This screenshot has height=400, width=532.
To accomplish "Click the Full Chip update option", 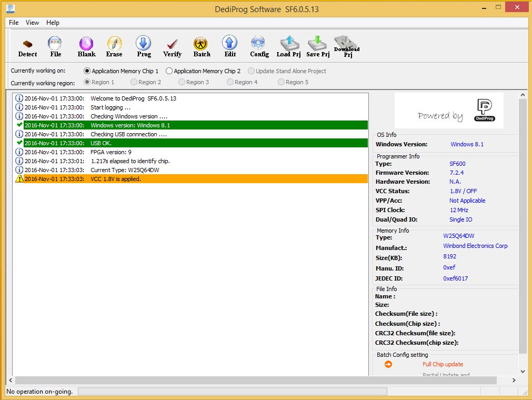I will [x=443, y=364].
